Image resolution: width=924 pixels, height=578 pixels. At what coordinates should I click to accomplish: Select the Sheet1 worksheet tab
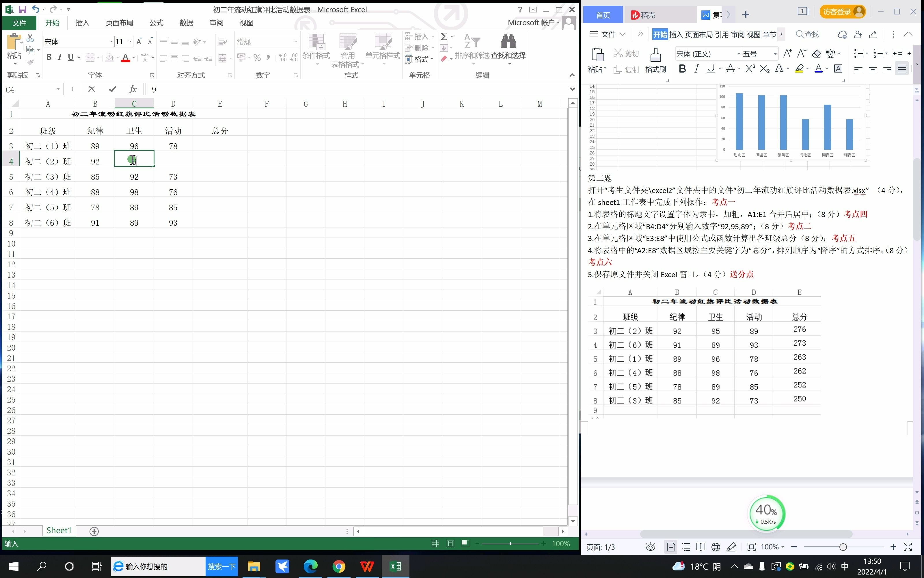pyautogui.click(x=59, y=531)
